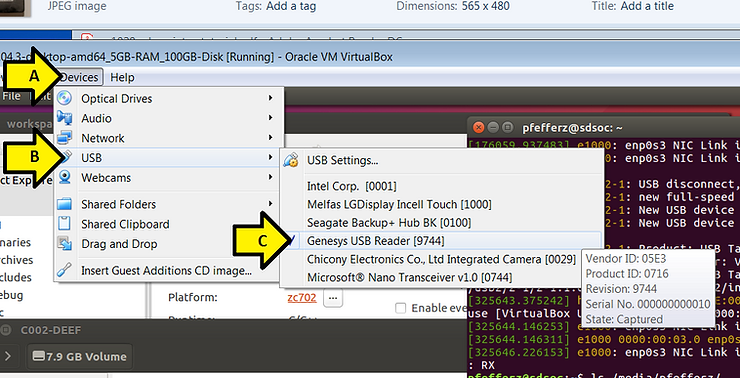
Task: Click the VirtualBox window title bar
Action: 370,57
